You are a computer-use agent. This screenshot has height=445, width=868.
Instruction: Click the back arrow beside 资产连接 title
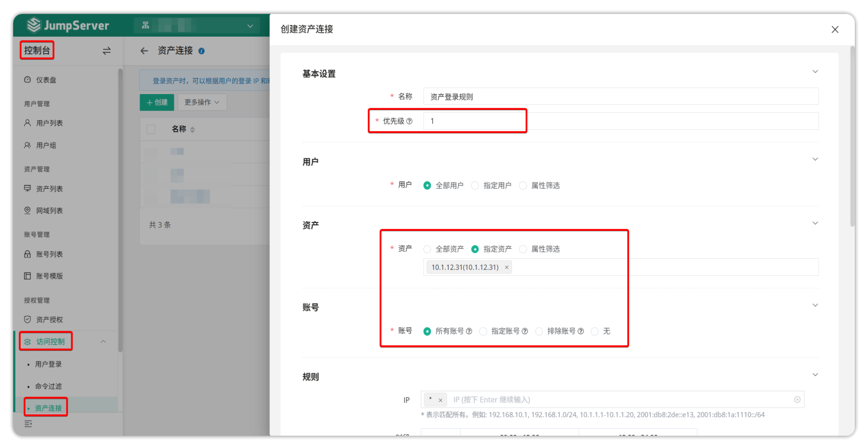click(144, 51)
